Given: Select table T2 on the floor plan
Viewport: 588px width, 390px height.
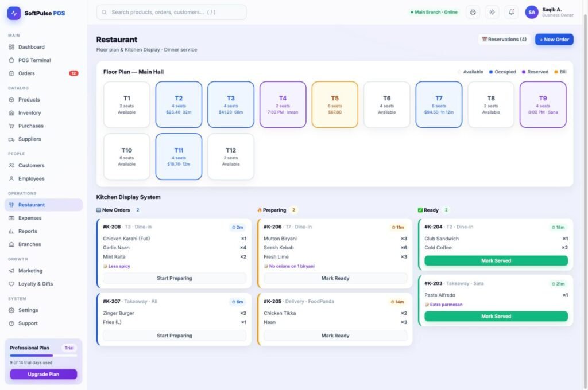Looking at the screenshot, I should [179, 104].
